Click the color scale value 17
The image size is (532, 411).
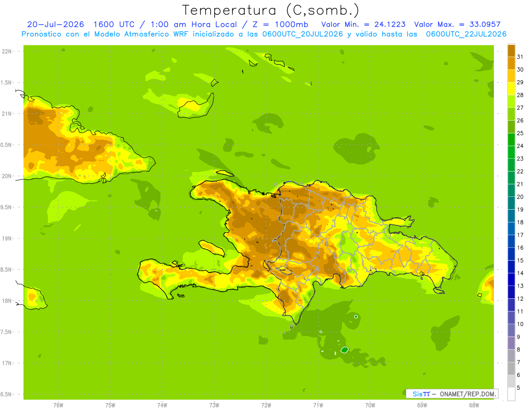(x=520, y=235)
